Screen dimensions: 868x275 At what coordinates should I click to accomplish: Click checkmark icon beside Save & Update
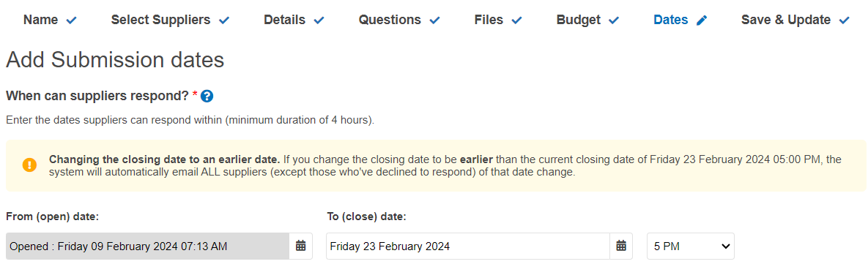pyautogui.click(x=845, y=20)
